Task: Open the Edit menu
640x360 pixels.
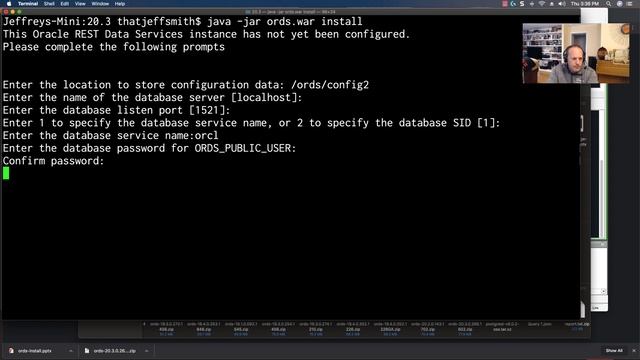Action: (64, 4)
